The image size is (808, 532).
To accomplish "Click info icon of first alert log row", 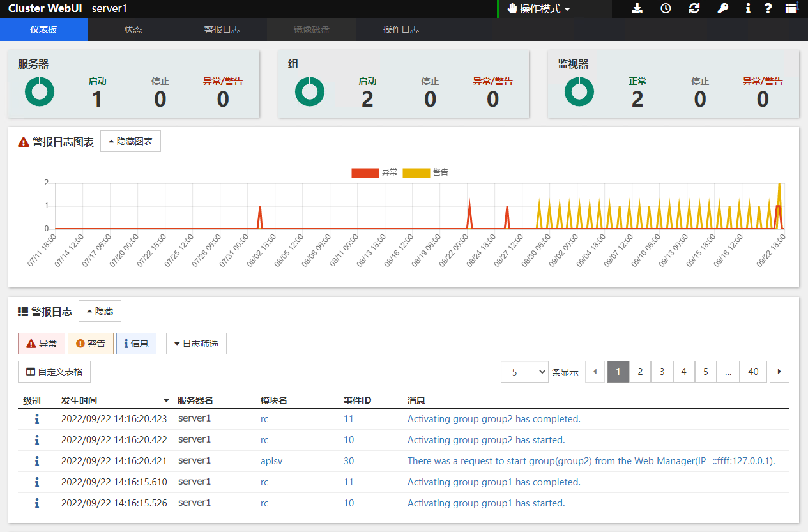I will click(x=37, y=420).
